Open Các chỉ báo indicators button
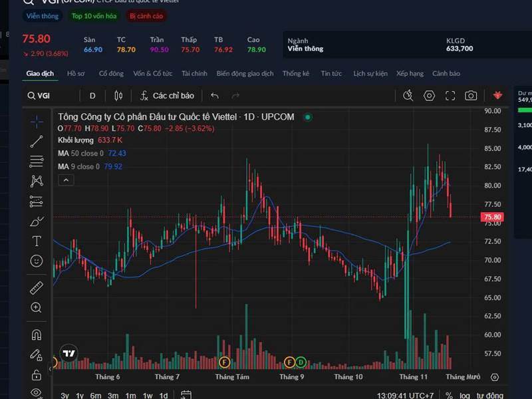 pos(167,96)
